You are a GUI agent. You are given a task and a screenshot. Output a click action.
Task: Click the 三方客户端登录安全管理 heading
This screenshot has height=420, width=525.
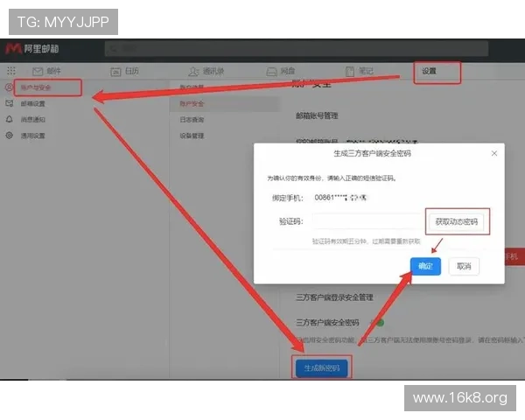[x=334, y=297]
